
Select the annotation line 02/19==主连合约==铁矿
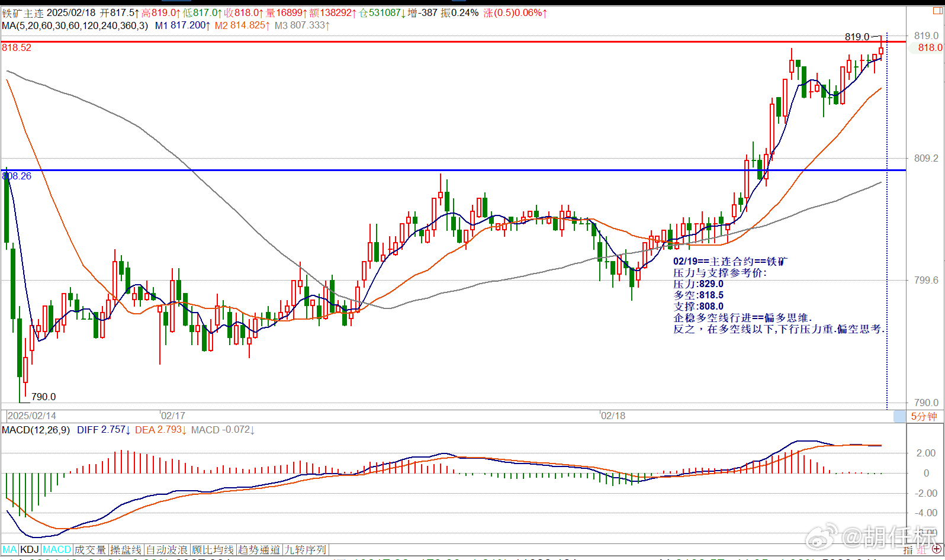731,262
